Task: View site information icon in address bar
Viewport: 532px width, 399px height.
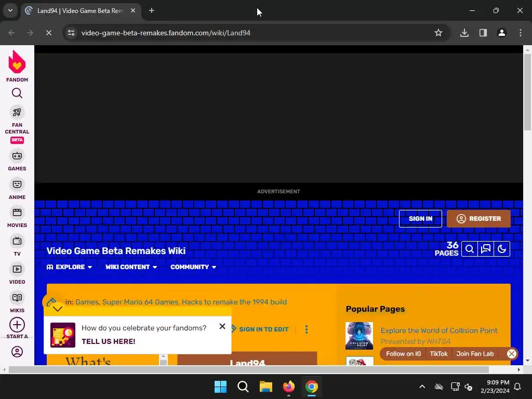Action: click(x=71, y=33)
